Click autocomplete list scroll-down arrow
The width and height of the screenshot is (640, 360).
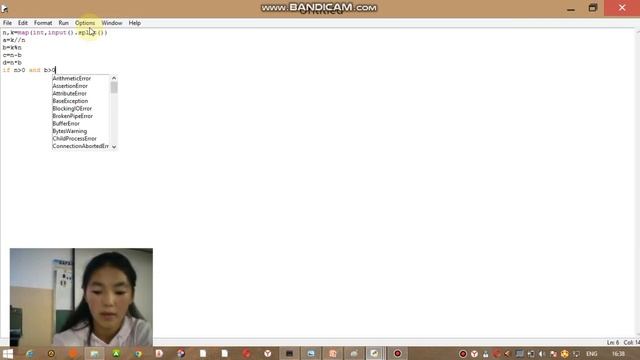(114, 147)
